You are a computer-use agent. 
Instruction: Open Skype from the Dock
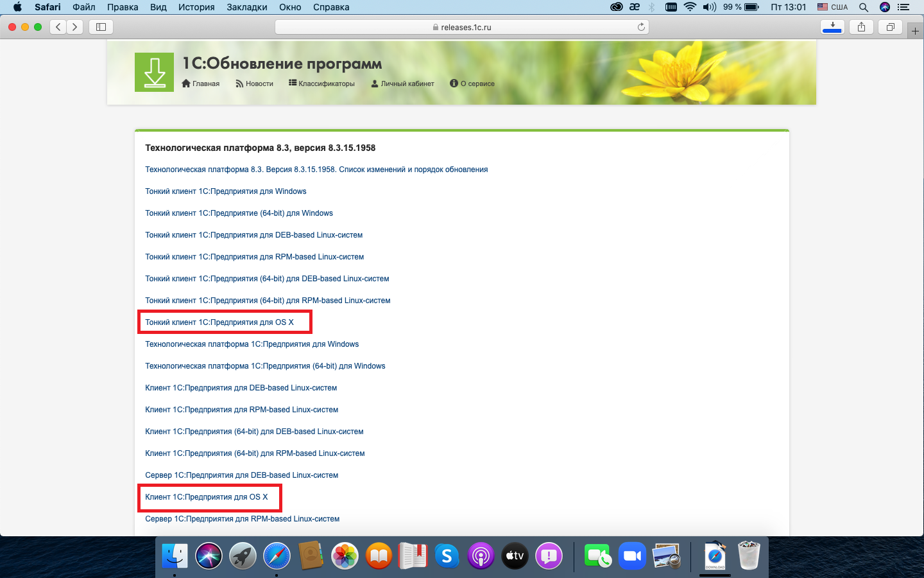[447, 556]
